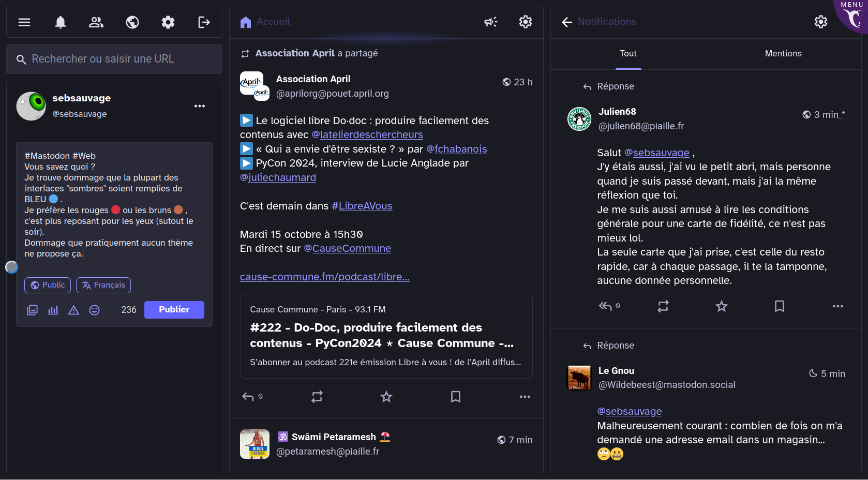The image size is (868, 480).
Task: Open sebsauvage account options menu
Action: point(200,106)
